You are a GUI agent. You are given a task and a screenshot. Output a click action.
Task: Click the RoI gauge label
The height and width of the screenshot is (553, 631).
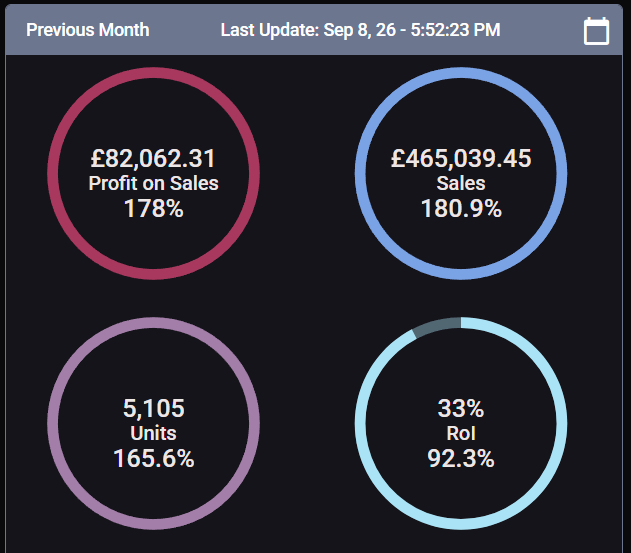(461, 433)
